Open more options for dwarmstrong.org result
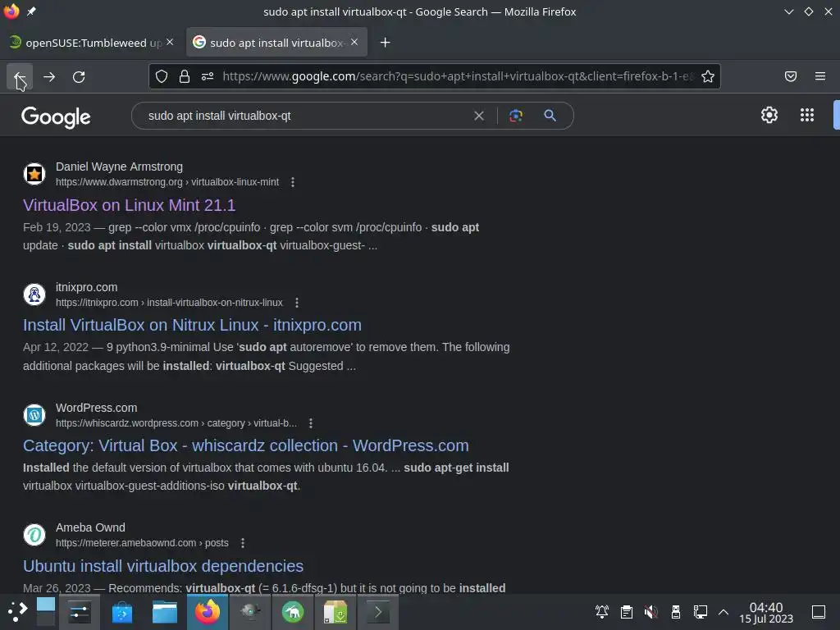 293,182
